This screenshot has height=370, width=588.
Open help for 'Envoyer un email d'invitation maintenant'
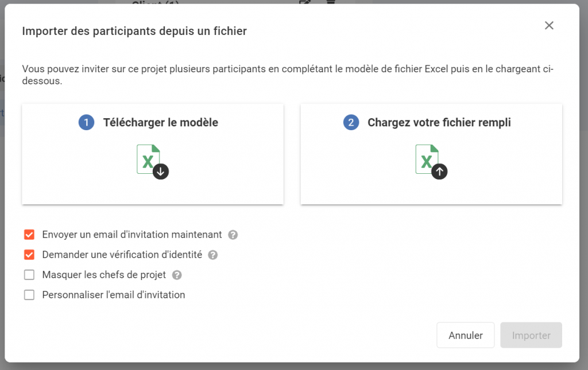tap(233, 235)
